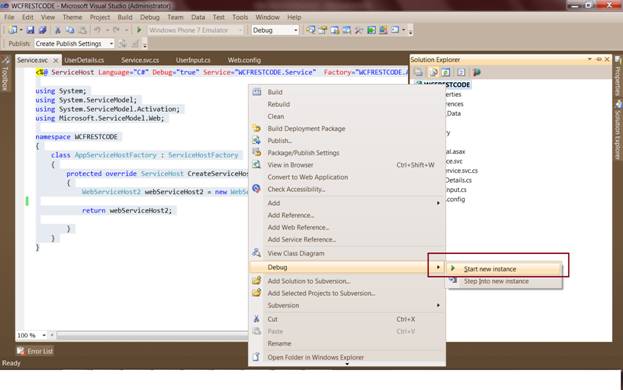Click the Undo arrow icon in the toolbar
The image size is (623, 390).
97,30
